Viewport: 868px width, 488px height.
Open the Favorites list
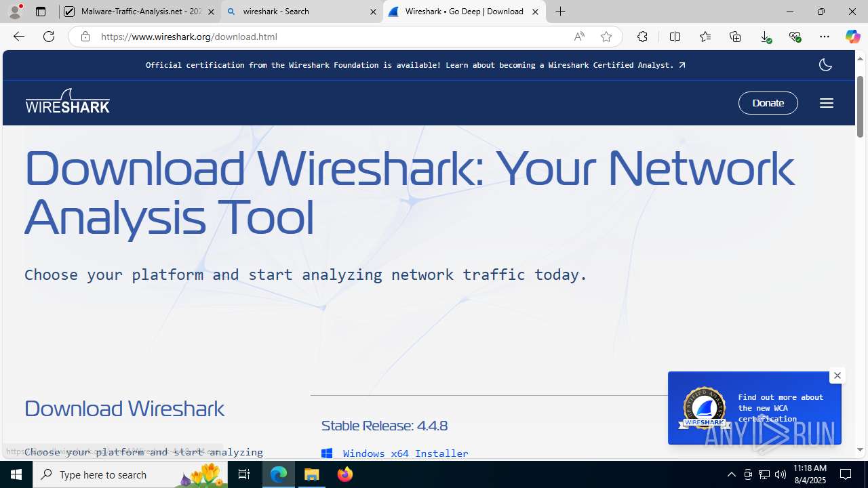click(705, 37)
